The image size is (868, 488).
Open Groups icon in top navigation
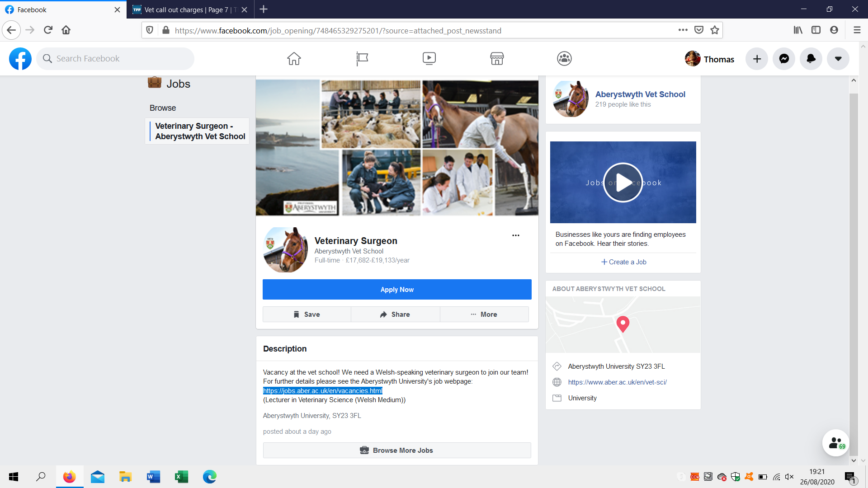tap(564, 59)
